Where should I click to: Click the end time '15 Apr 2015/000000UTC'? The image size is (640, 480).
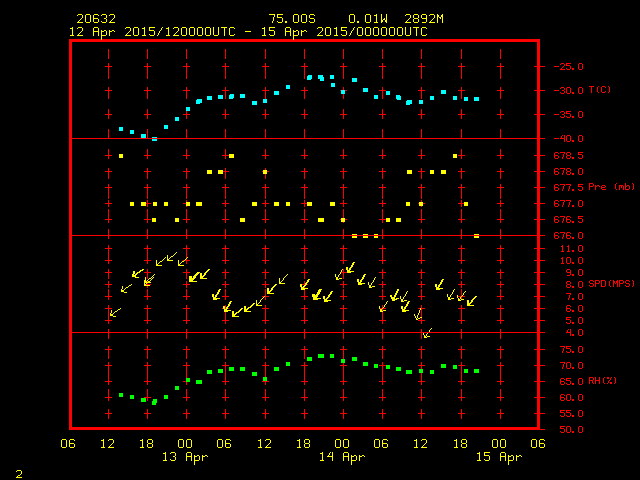click(344, 32)
